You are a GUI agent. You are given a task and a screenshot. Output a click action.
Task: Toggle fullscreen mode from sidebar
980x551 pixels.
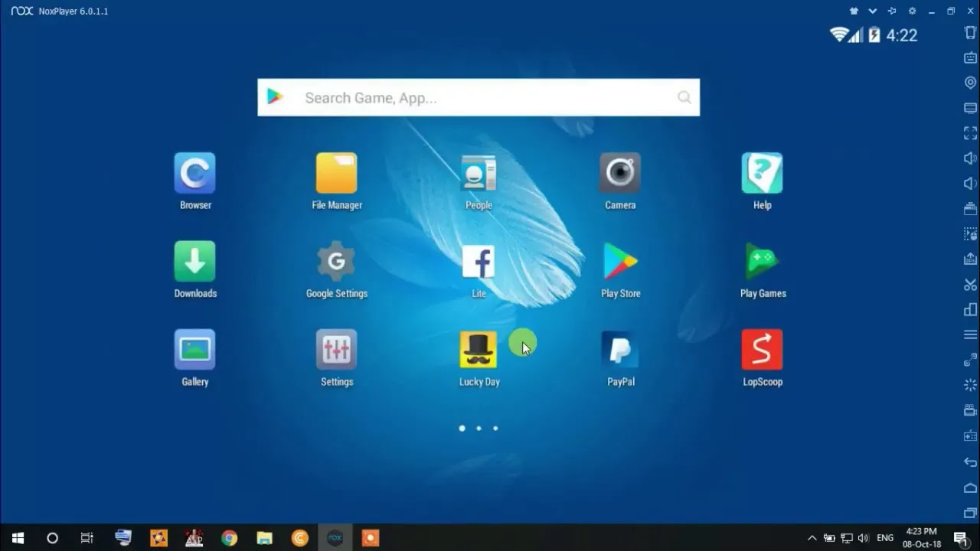[x=970, y=133]
